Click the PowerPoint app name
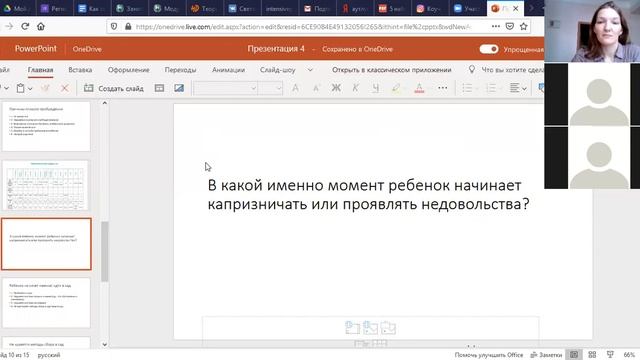Screen dimensions: 640x360 point(36,49)
